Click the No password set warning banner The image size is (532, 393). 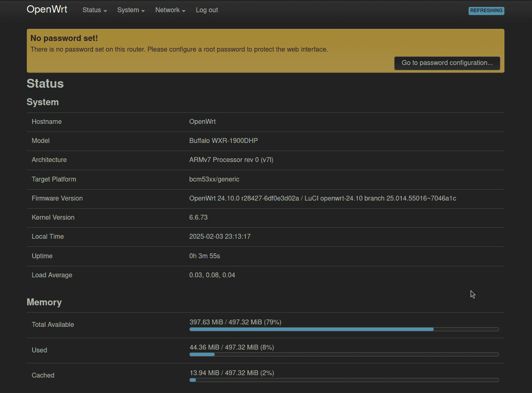265,45
